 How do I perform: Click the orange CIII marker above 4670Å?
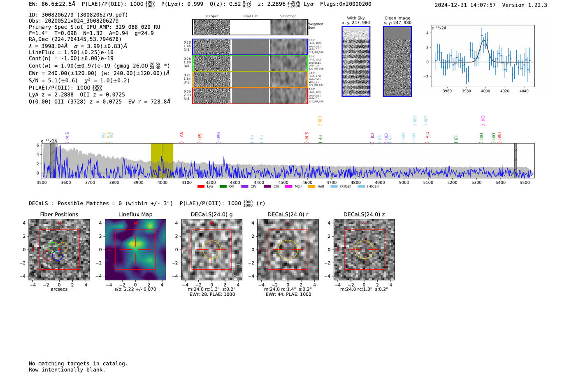(320, 121)
